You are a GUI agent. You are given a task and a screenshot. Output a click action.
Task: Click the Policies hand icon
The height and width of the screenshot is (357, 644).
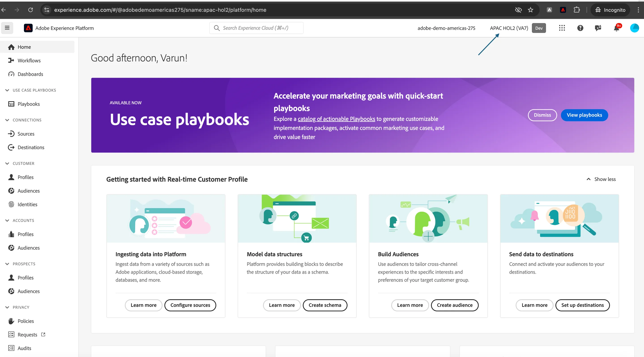11,321
